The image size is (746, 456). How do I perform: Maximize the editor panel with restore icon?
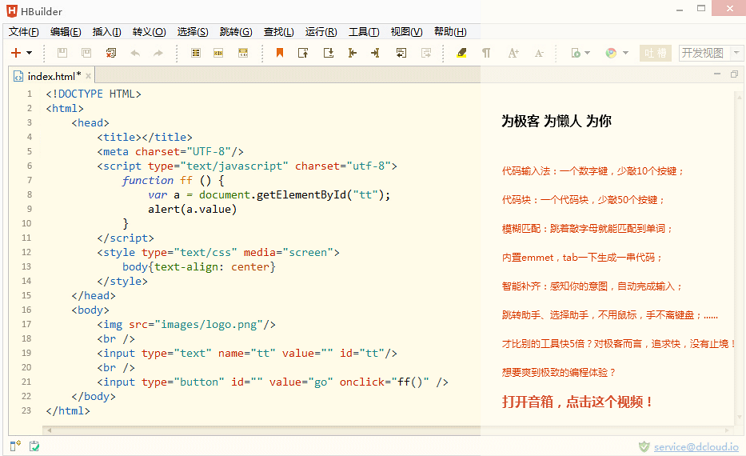pos(734,74)
